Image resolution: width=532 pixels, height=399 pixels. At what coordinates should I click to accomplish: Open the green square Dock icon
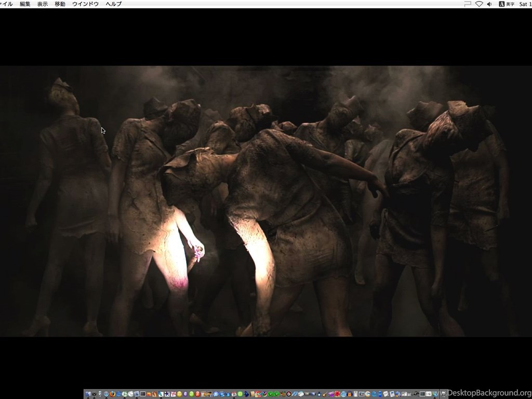pos(240,394)
